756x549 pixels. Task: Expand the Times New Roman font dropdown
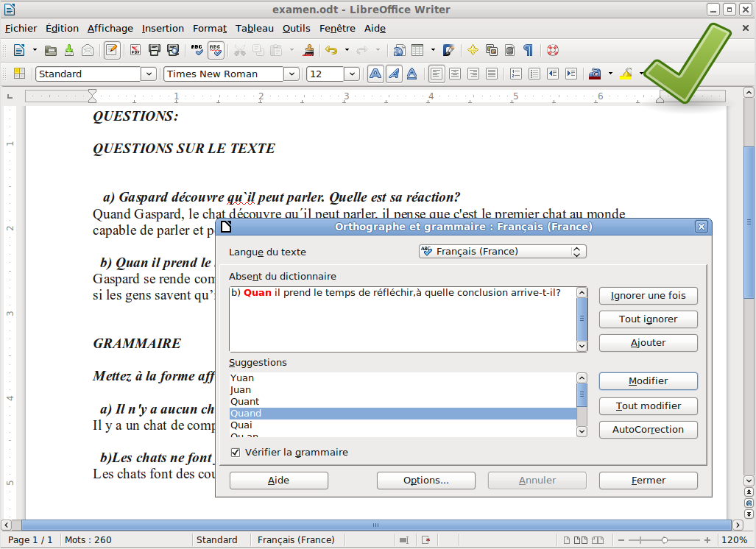point(292,74)
